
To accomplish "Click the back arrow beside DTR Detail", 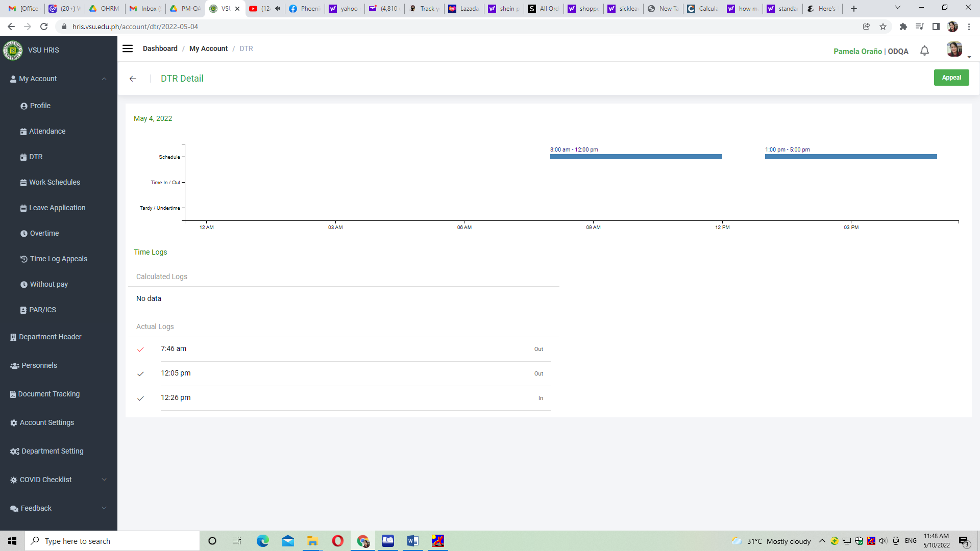I will [133, 79].
